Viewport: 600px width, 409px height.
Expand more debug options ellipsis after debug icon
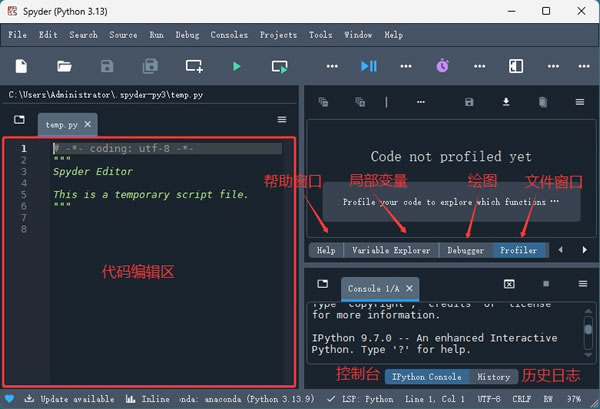(x=406, y=66)
